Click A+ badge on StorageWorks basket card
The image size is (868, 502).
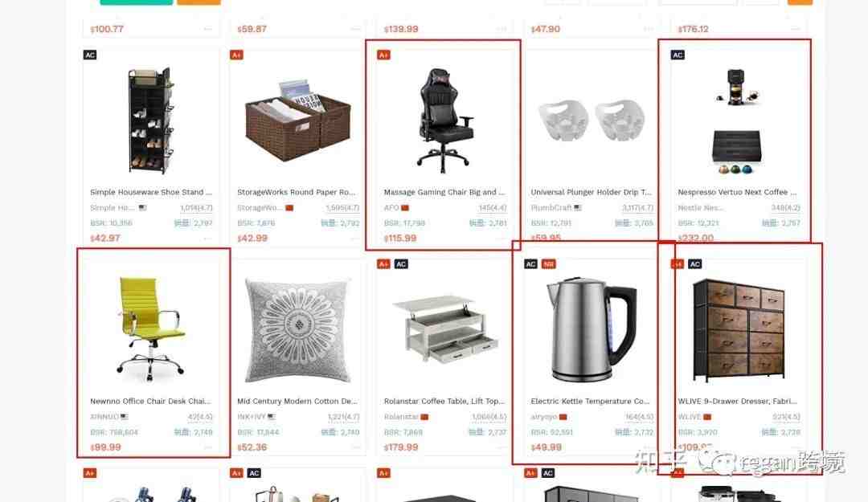click(x=236, y=55)
